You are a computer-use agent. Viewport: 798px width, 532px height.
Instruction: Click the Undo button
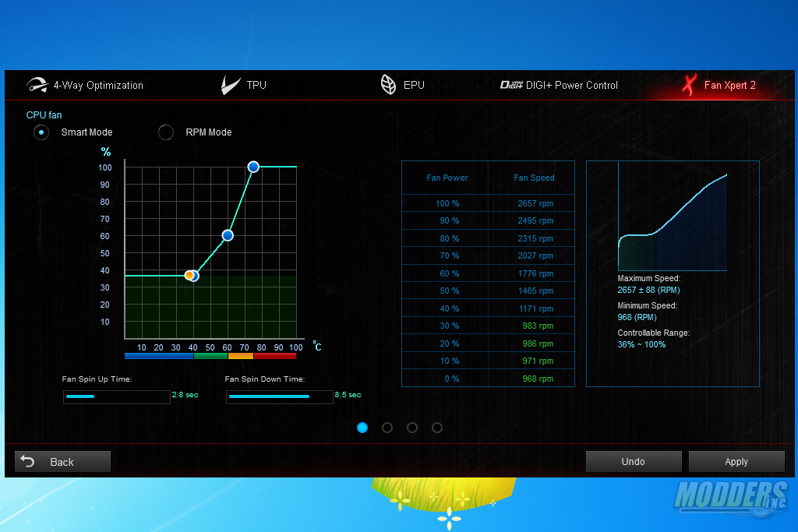point(634,462)
